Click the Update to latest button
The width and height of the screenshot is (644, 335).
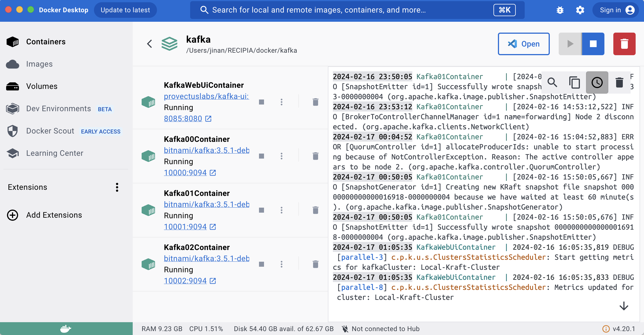click(125, 10)
